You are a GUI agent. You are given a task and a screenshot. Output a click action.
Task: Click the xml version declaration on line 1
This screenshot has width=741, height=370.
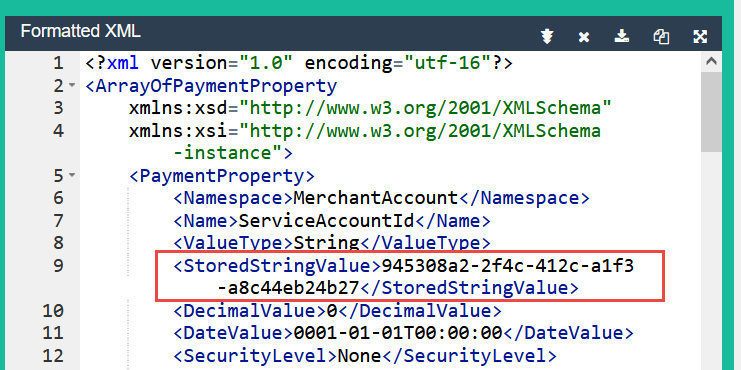click(299, 63)
